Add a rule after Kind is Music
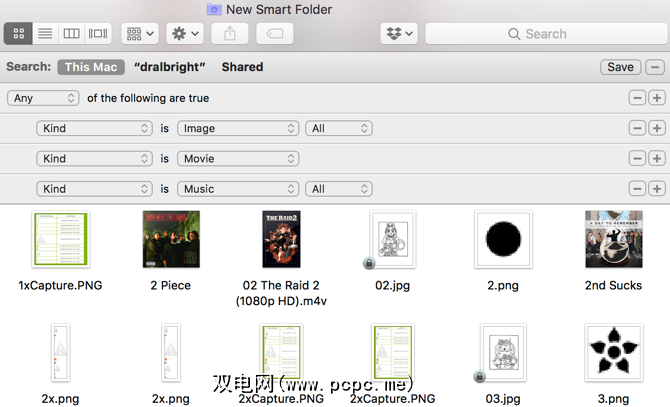Image resolution: width=670 pixels, height=407 pixels. [x=657, y=189]
